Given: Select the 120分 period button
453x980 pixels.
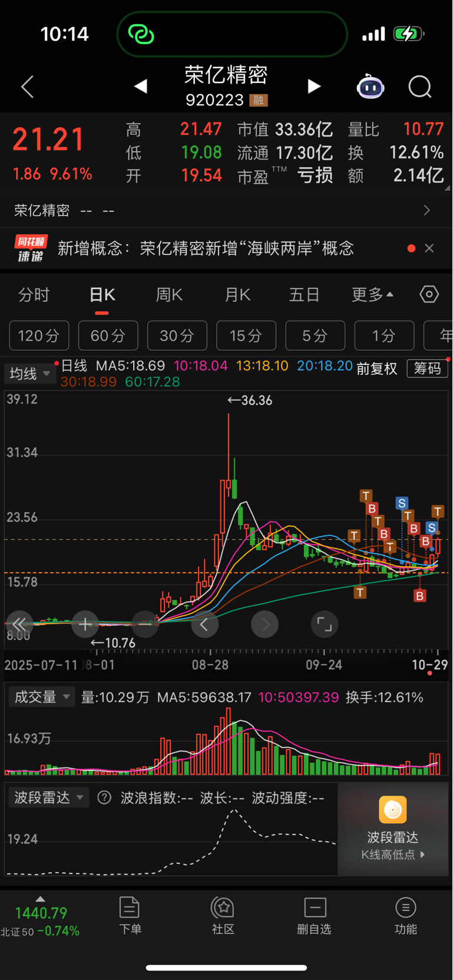Looking at the screenshot, I should coord(39,335).
